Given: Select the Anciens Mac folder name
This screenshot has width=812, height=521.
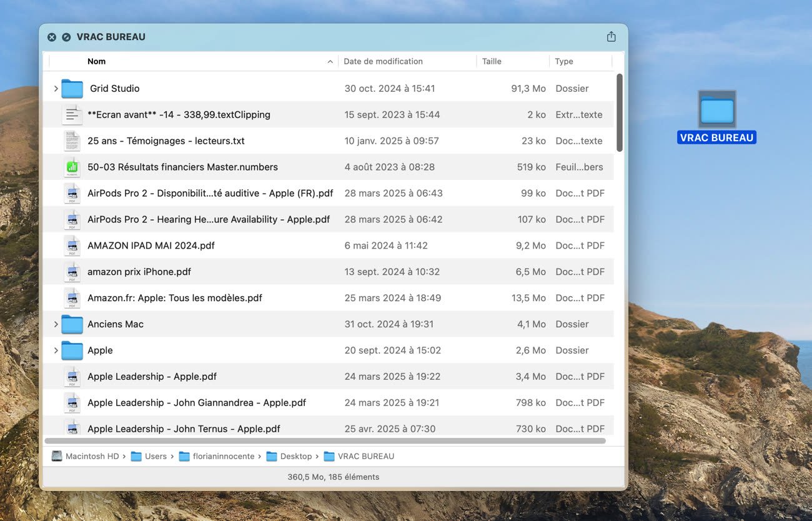Looking at the screenshot, I should click(x=116, y=325).
